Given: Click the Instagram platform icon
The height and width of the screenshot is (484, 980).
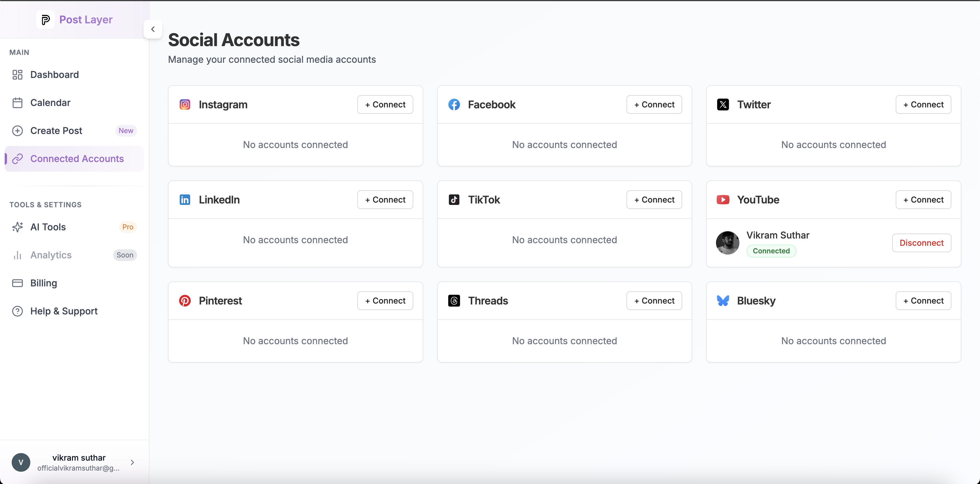Looking at the screenshot, I should coord(185,104).
